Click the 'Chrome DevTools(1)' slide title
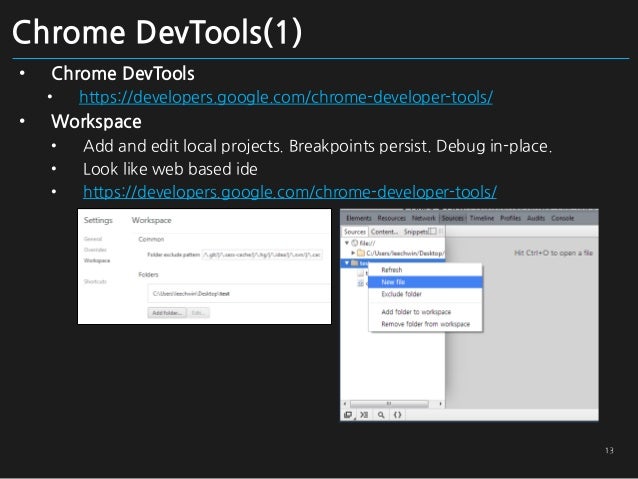This screenshot has width=638, height=479. [157, 32]
